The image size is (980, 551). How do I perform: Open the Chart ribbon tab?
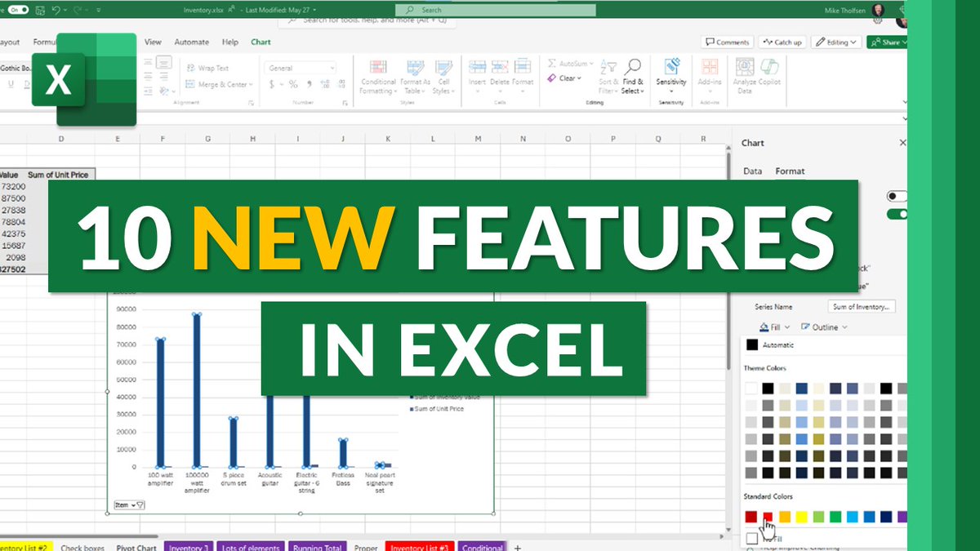[x=261, y=42]
